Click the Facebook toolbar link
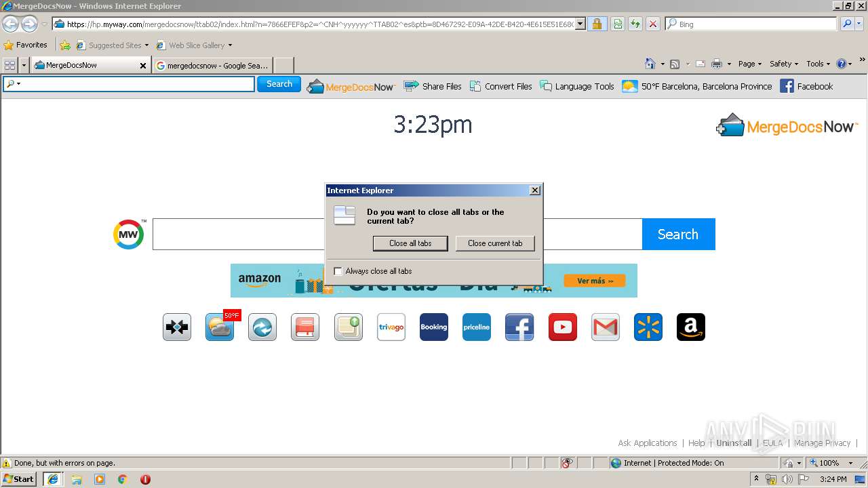868x488 pixels. pyautogui.click(x=806, y=86)
